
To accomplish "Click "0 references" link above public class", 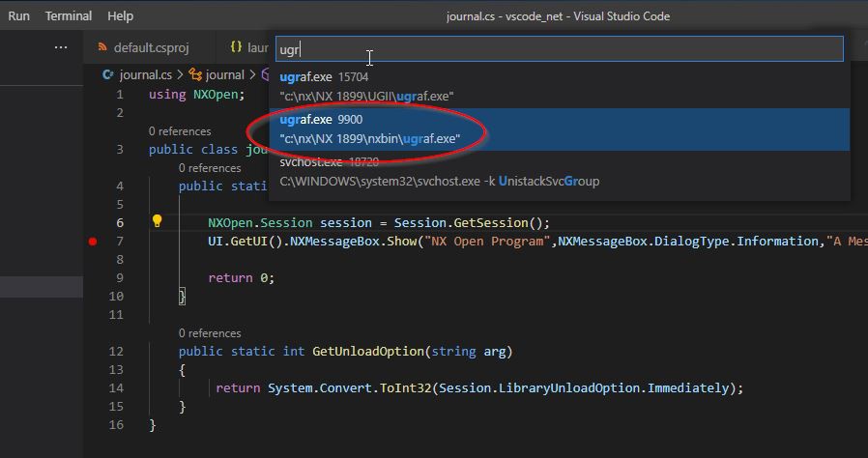I will pyautogui.click(x=180, y=131).
